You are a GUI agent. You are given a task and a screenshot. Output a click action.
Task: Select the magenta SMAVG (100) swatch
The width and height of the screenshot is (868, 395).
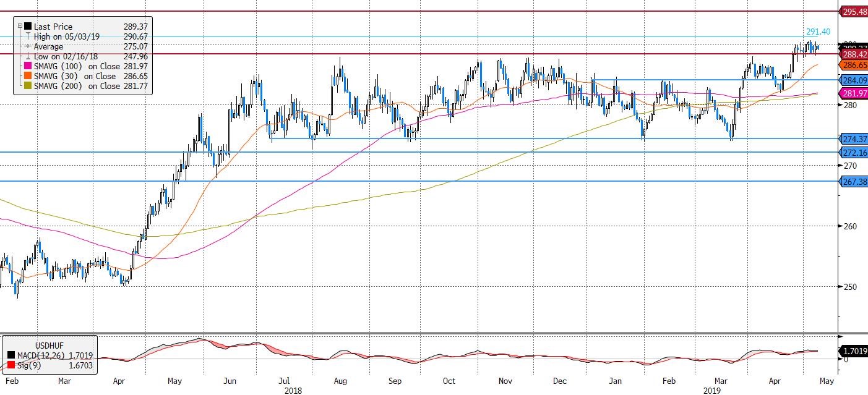coord(27,66)
